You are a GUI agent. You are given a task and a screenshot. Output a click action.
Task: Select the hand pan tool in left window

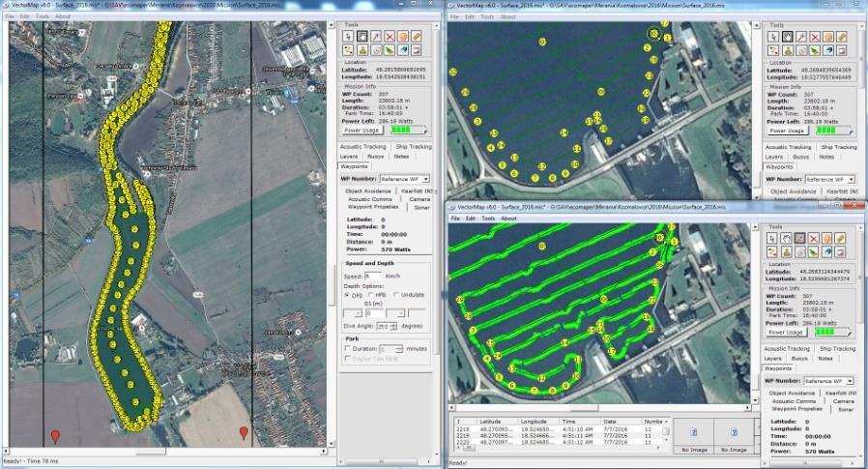(x=362, y=37)
